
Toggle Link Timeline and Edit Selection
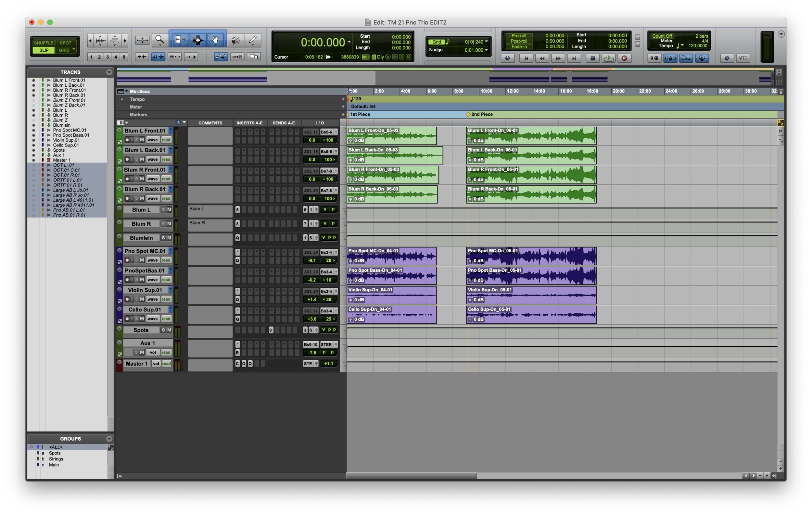coord(158,57)
